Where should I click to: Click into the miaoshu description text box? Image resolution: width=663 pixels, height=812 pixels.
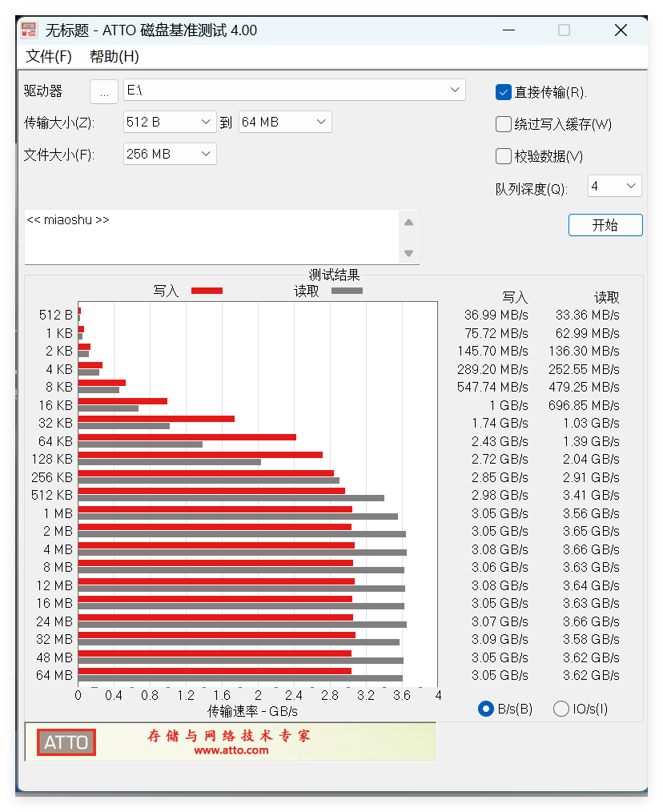[x=211, y=237]
